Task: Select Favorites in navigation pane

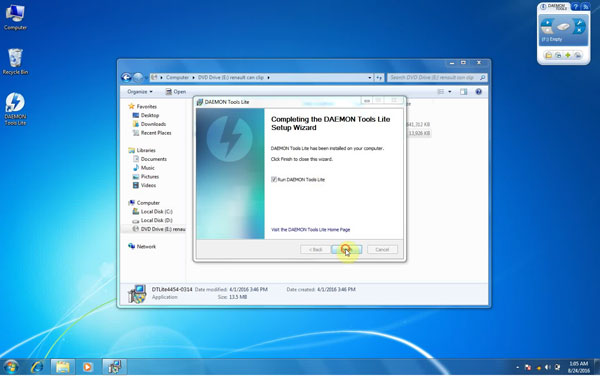Action: [147, 106]
